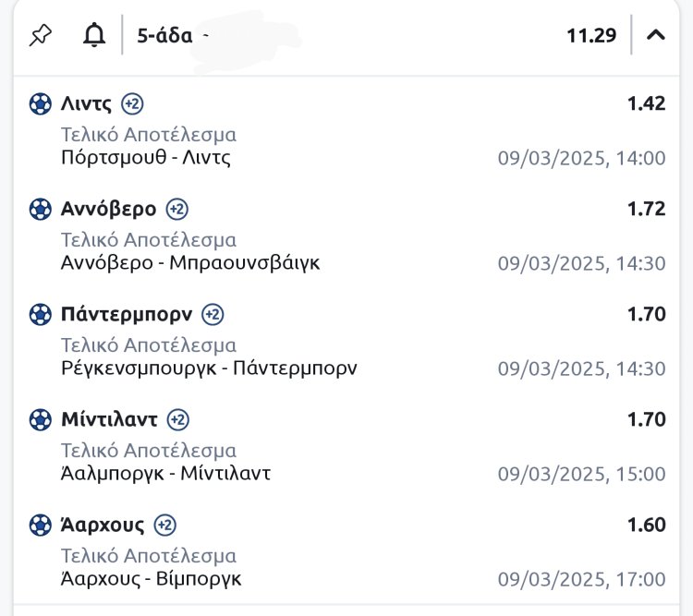Click the football icon beside Λιντς
The image size is (693, 616).
click(41, 103)
